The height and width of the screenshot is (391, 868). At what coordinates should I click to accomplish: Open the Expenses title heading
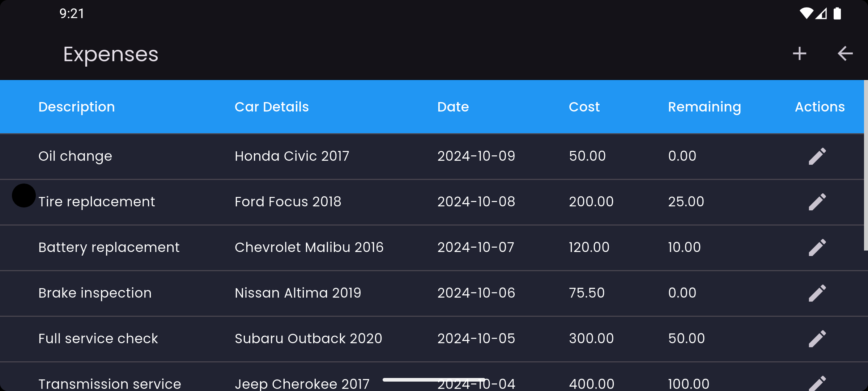[110, 53]
